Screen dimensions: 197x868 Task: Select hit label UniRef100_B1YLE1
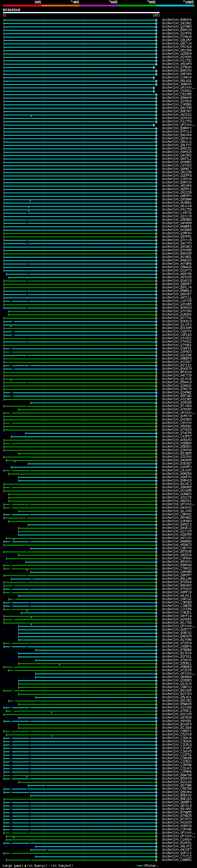(176, 365)
